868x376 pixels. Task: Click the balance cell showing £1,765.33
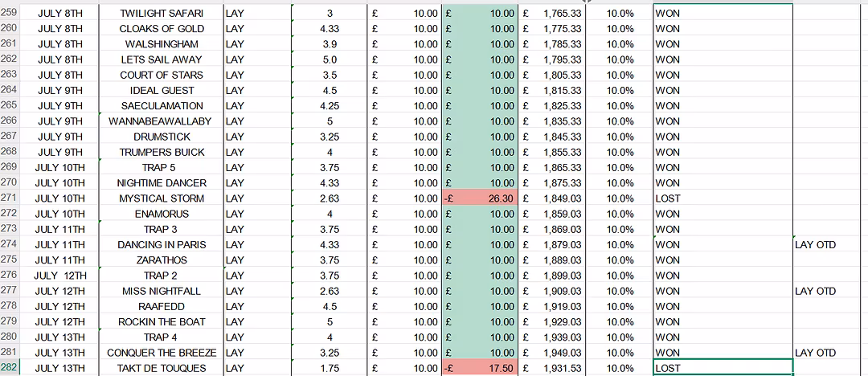point(551,14)
